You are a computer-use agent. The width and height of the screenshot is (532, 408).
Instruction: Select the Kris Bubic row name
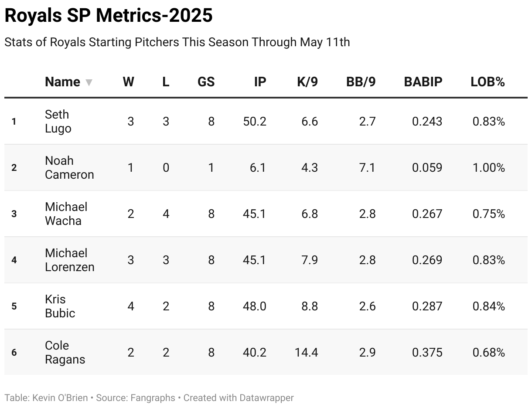[60, 306]
